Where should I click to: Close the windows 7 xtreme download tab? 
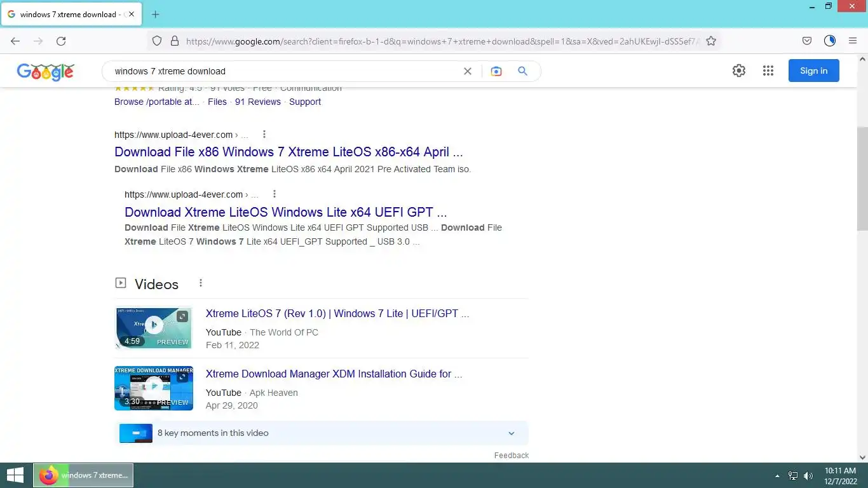click(x=132, y=14)
